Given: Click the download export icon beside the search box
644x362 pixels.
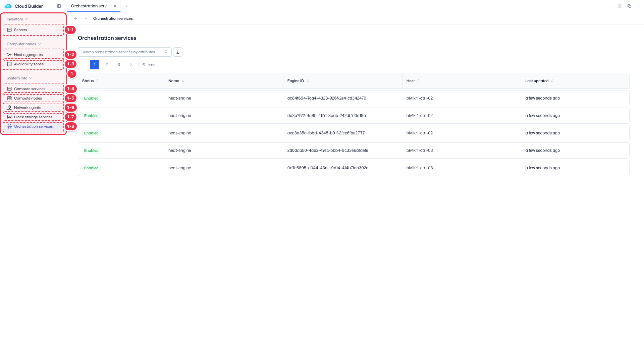Looking at the screenshot, I should (178, 52).
